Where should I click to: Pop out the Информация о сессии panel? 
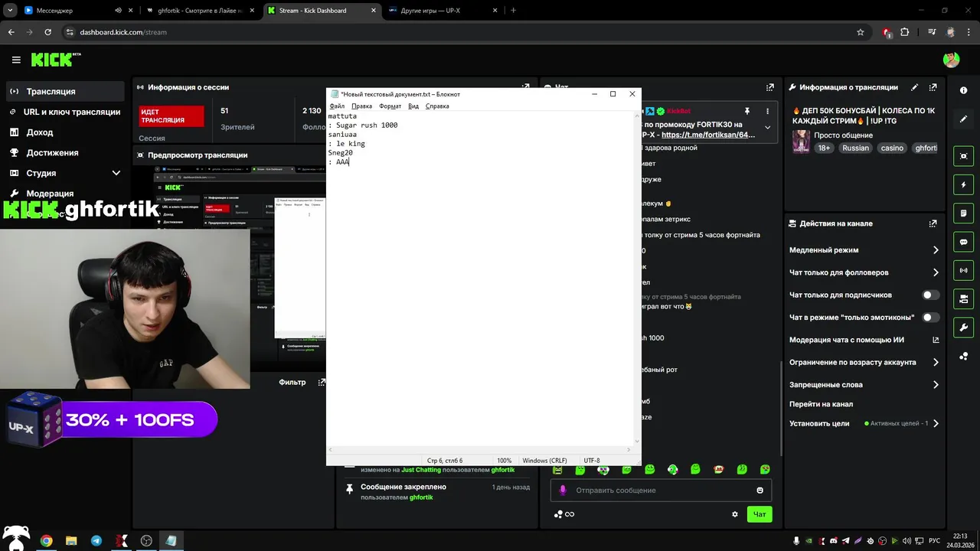pyautogui.click(x=525, y=87)
